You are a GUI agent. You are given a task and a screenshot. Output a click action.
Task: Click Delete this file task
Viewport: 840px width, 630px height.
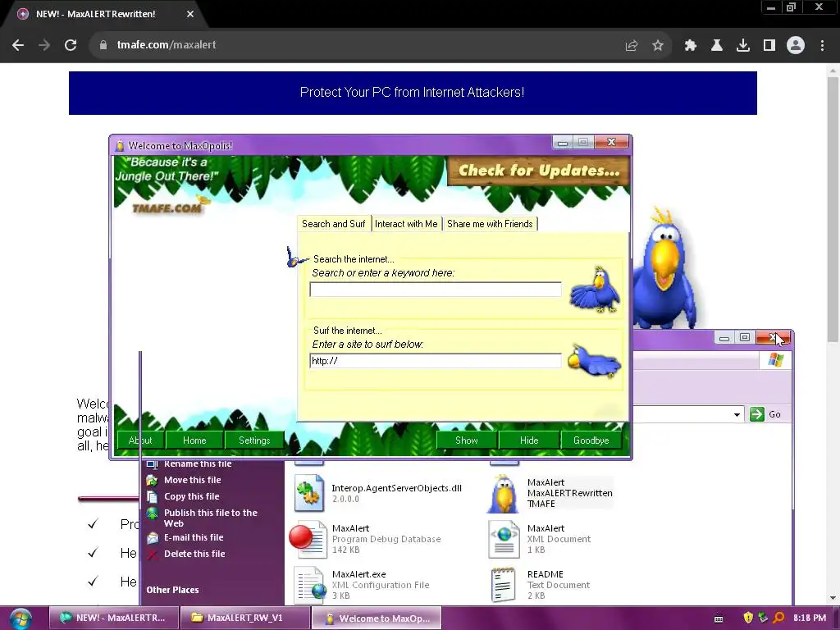pyautogui.click(x=194, y=554)
